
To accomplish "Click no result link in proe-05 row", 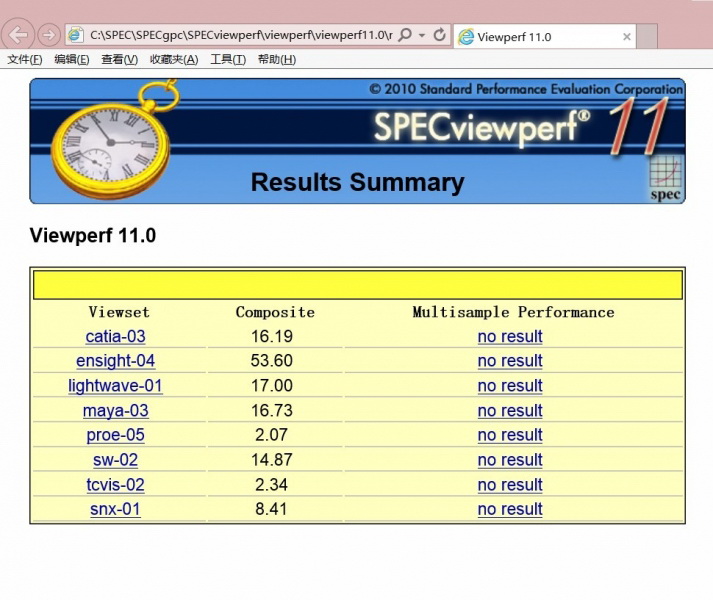I will coord(510,435).
